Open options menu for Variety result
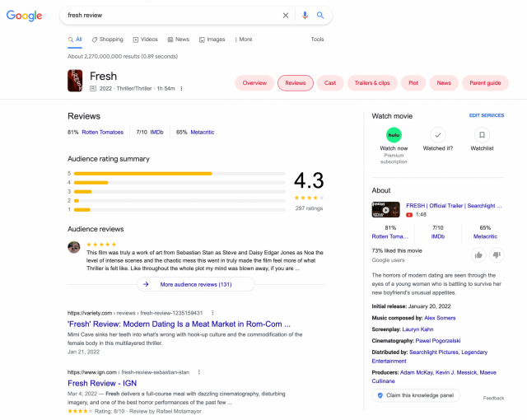Image resolution: width=527 pixels, height=420 pixels. 212,313
